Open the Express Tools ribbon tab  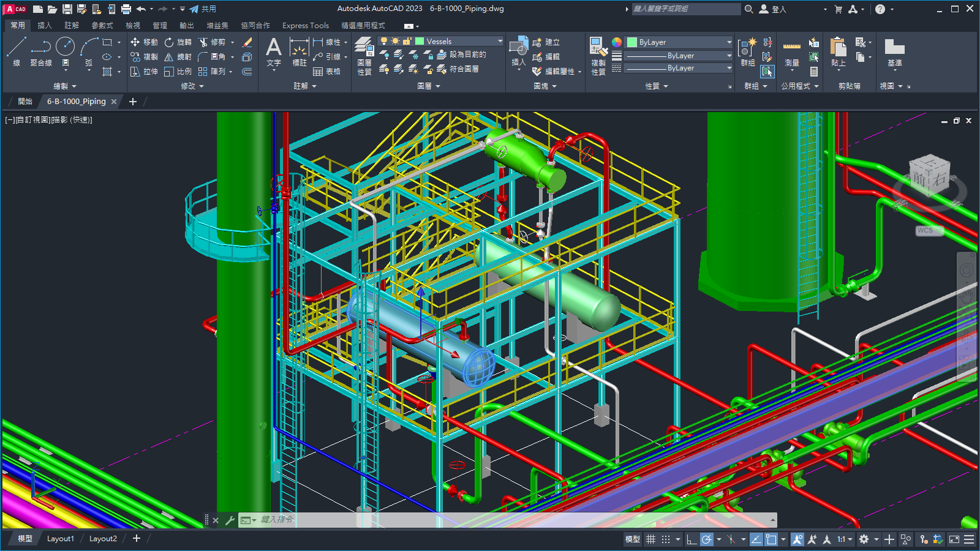pyautogui.click(x=306, y=26)
